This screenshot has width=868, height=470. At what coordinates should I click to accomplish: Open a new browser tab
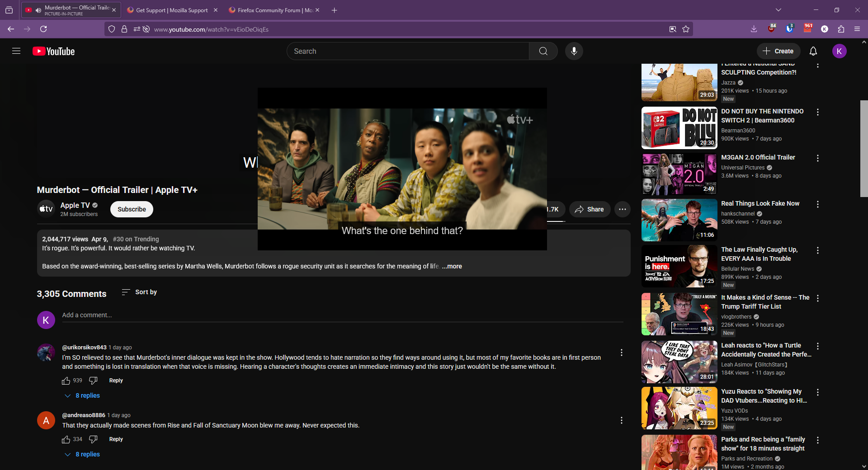tap(335, 10)
